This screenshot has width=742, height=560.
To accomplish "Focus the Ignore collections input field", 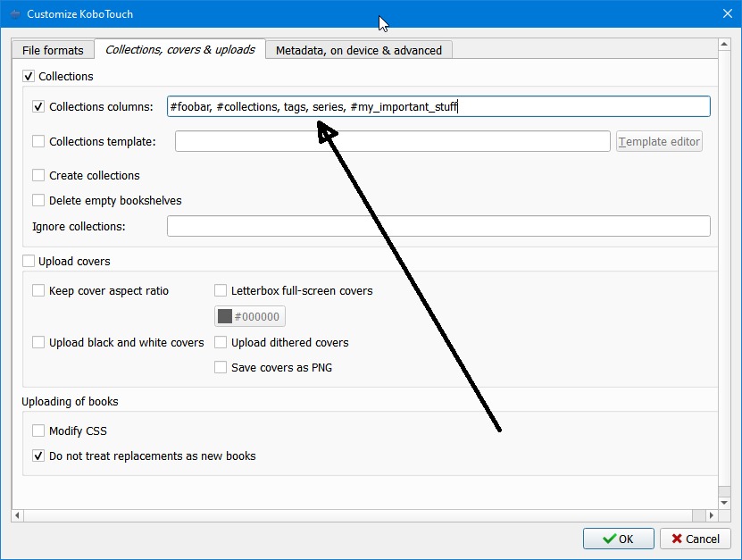I will [438, 226].
